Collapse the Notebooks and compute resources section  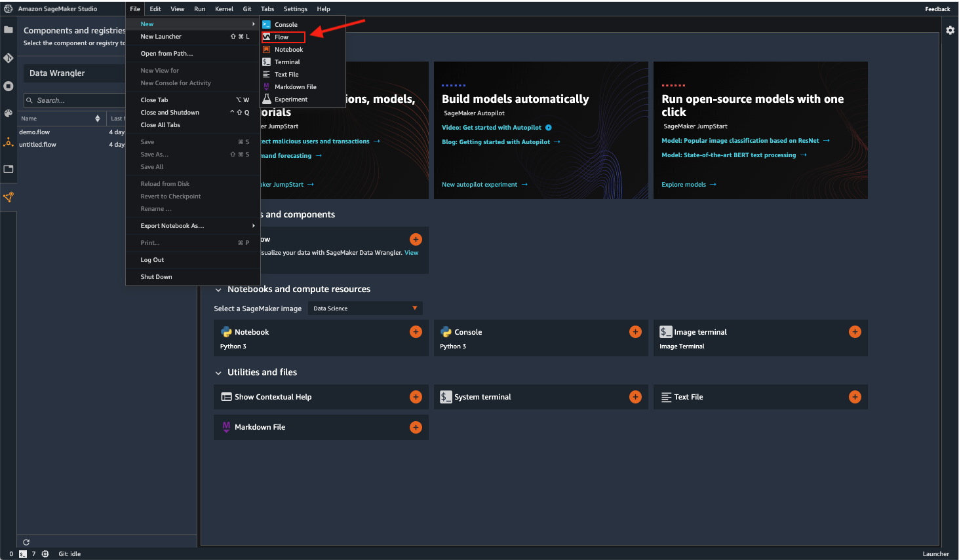pos(218,289)
